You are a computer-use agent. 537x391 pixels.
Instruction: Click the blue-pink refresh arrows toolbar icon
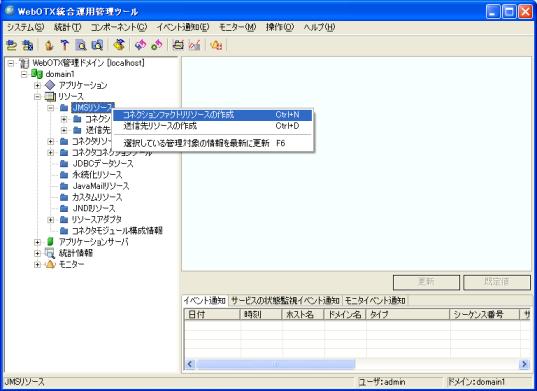(x=140, y=45)
